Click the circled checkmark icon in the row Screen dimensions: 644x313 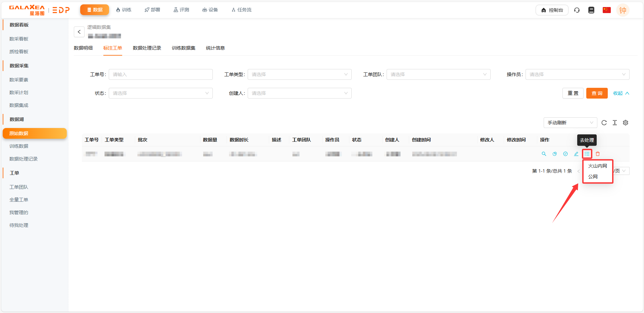565,154
